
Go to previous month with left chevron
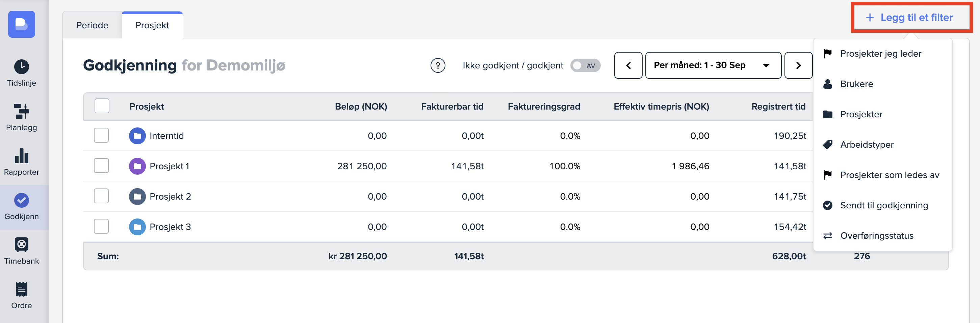pyautogui.click(x=628, y=65)
